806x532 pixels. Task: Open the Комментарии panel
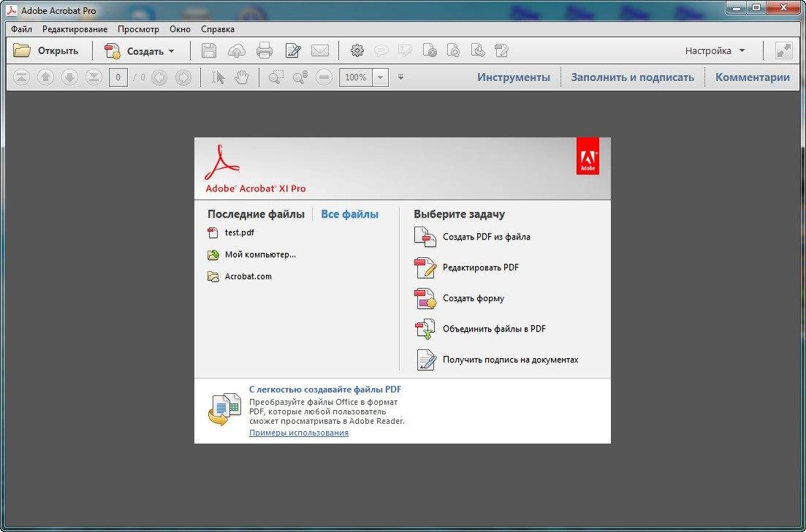click(753, 77)
